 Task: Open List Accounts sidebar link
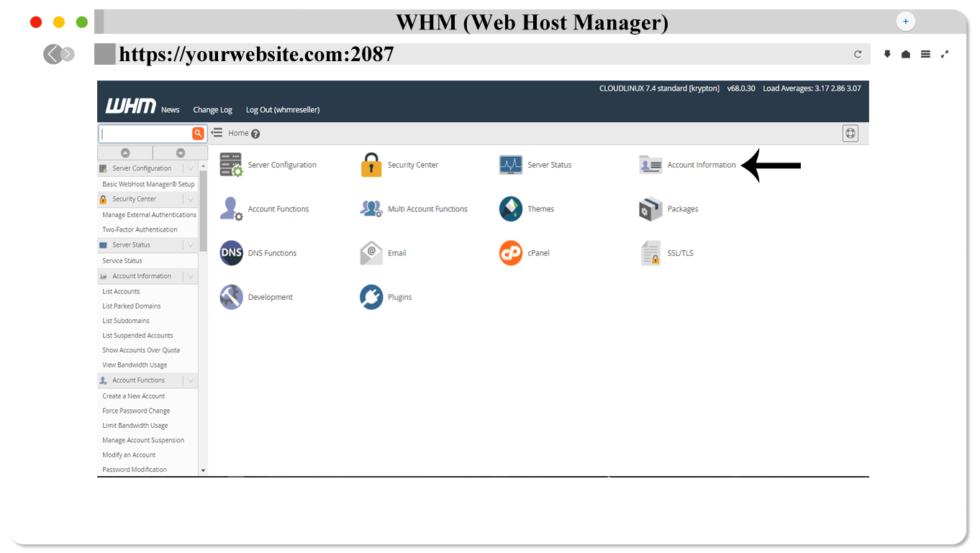coord(121,291)
